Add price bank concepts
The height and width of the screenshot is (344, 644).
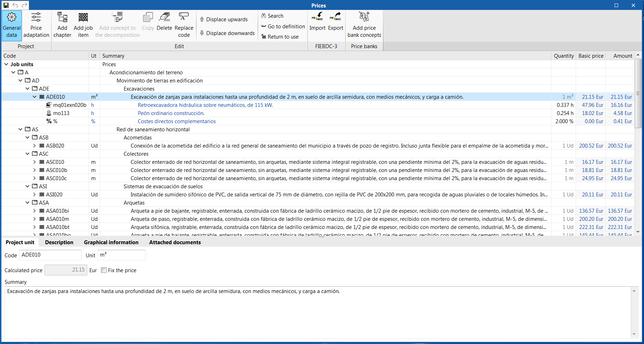(364, 25)
